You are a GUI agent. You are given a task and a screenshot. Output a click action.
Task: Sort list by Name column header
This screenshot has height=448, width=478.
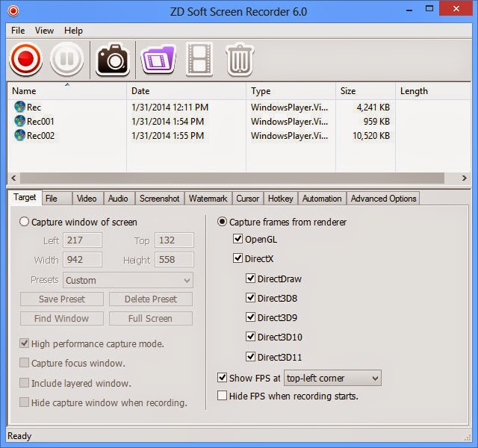pyautogui.click(x=66, y=91)
